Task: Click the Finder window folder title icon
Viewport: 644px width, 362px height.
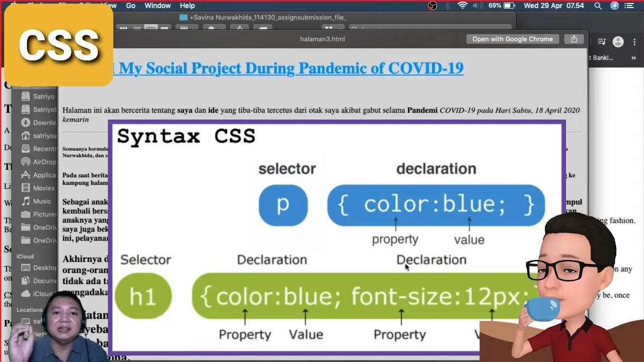Action: pyautogui.click(x=184, y=17)
